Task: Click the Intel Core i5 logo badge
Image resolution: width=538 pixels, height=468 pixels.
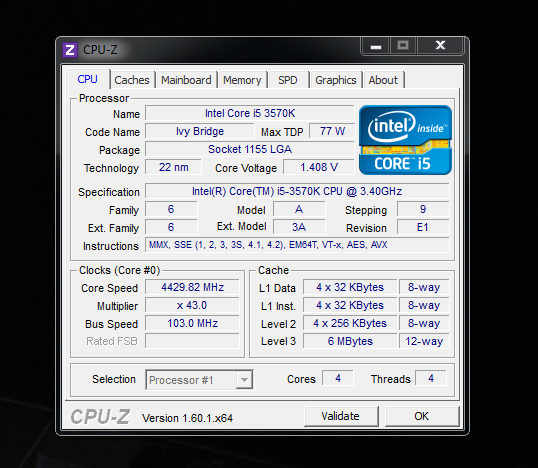Action: 405,140
